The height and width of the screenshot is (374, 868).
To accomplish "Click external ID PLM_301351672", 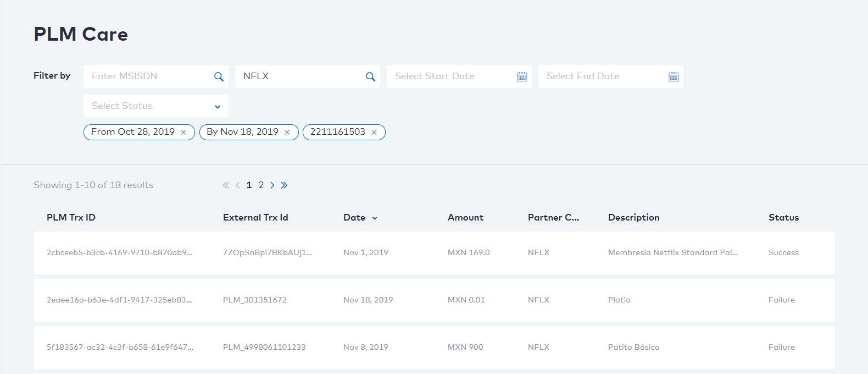I will point(254,300).
